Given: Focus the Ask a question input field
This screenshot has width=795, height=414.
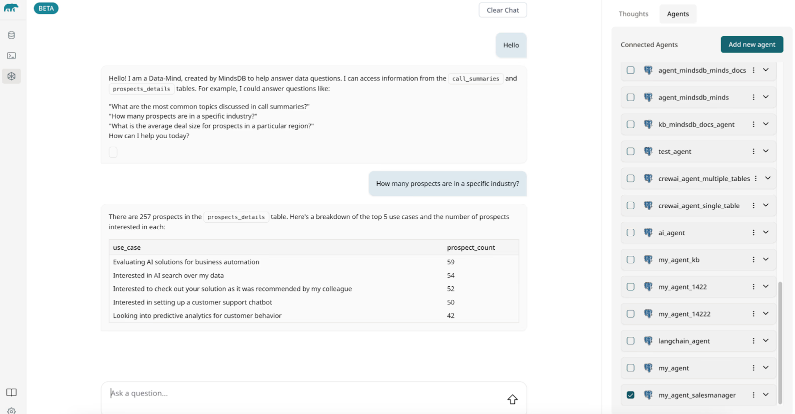Looking at the screenshot, I should (x=300, y=394).
